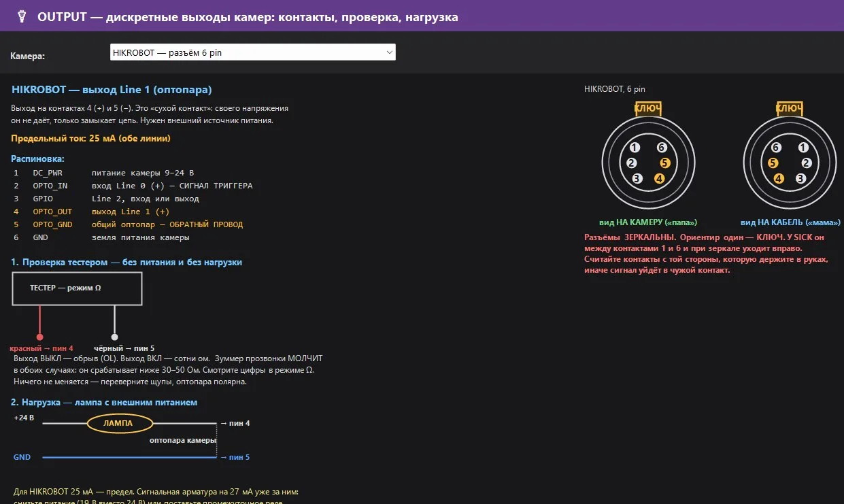Click orange pin 5 on the camera-side connector

665,163
